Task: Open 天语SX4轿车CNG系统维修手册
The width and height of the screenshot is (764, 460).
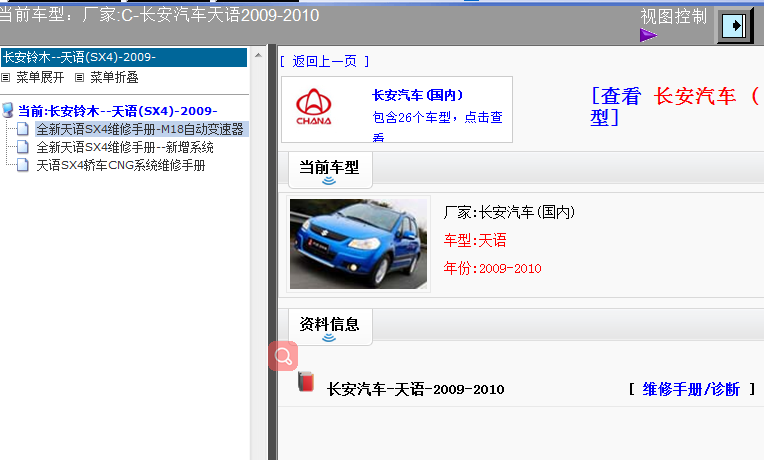Action: [121, 165]
